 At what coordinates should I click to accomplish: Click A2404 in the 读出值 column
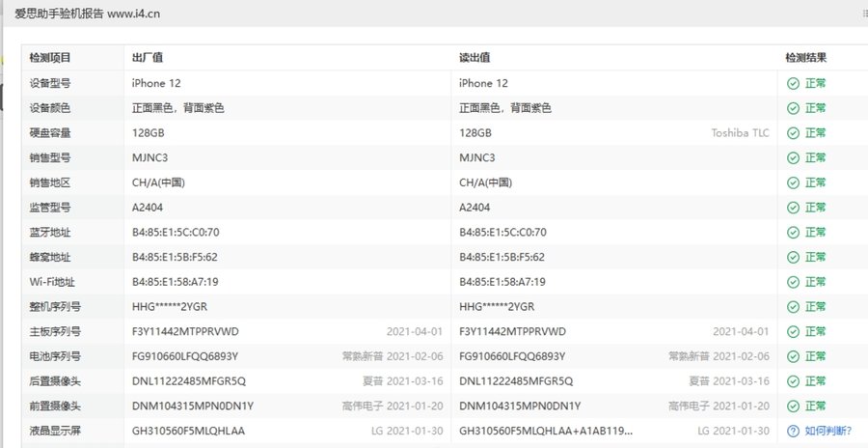[475, 208]
